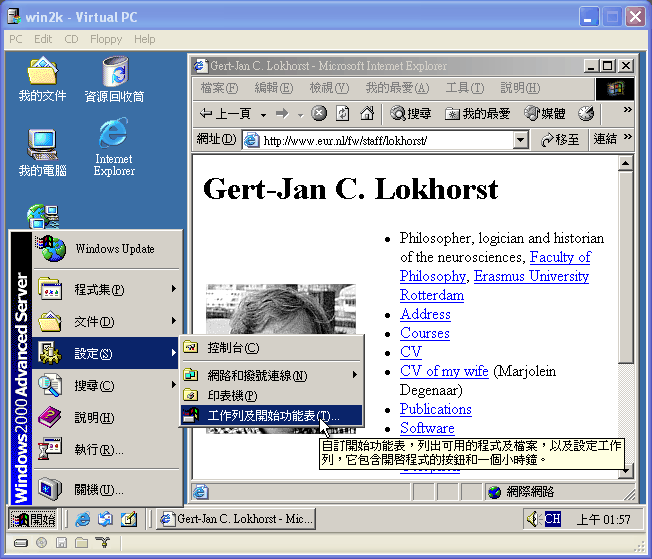
Task: Open My Documents desktop icon
Action: click(x=42, y=79)
